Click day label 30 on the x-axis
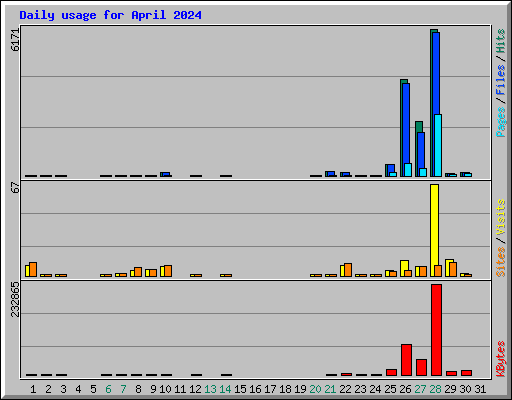 [x=465, y=389]
